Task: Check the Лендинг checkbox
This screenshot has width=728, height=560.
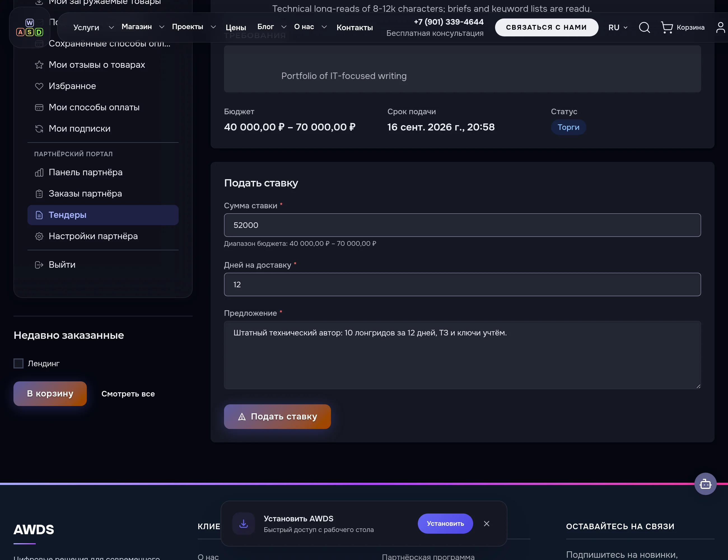Action: click(18, 363)
